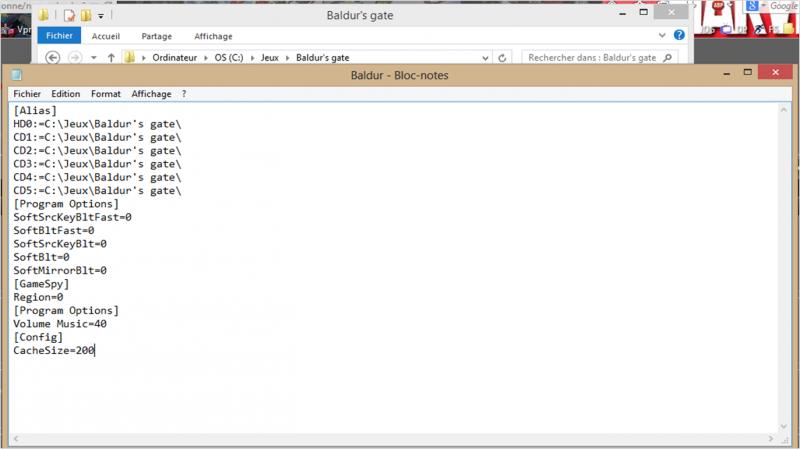This screenshot has width=800, height=449.
Task: Select Ordinateur in the address breadcrumb
Action: tap(174, 58)
